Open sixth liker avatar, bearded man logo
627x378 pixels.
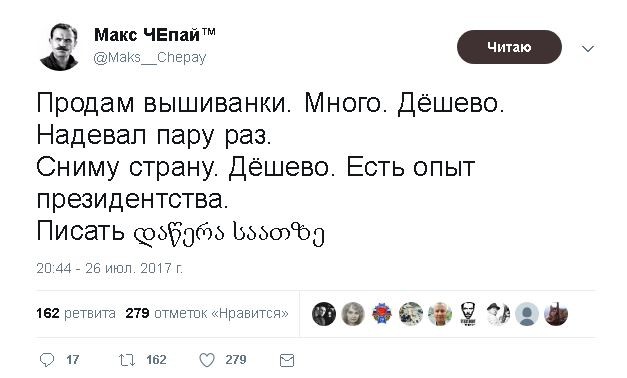469,314
